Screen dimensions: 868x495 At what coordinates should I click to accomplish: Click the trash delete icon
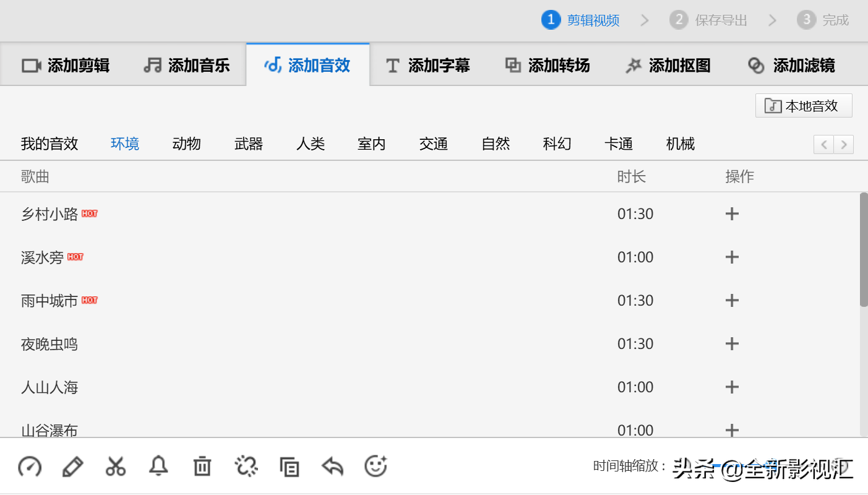(x=202, y=467)
